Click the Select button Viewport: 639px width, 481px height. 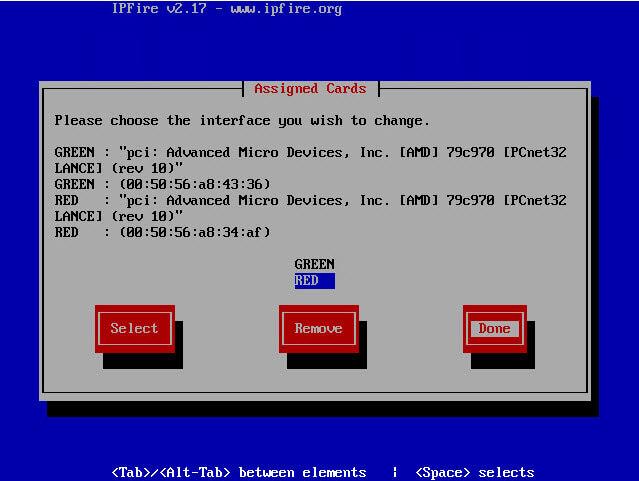135,329
